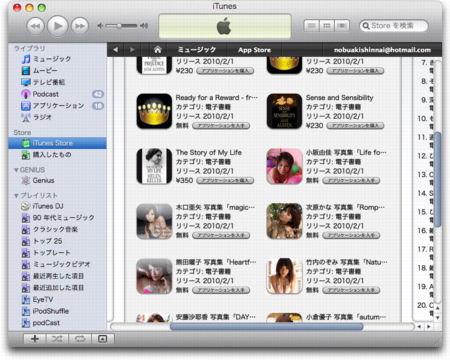Switch to grid view button
This screenshot has width=450, height=360.
(x=327, y=26)
